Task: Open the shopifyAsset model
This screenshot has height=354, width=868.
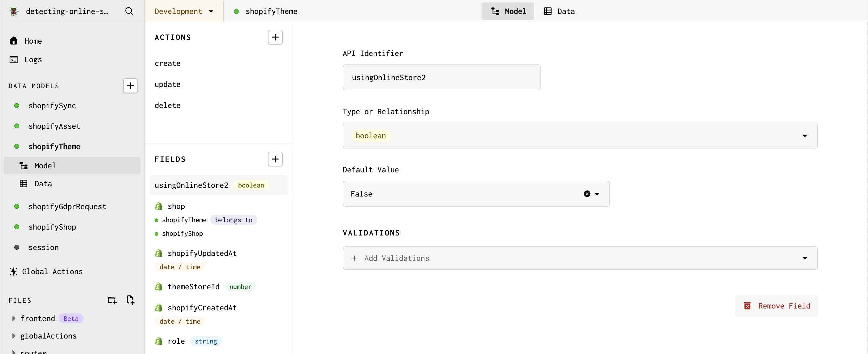Action: [54, 126]
